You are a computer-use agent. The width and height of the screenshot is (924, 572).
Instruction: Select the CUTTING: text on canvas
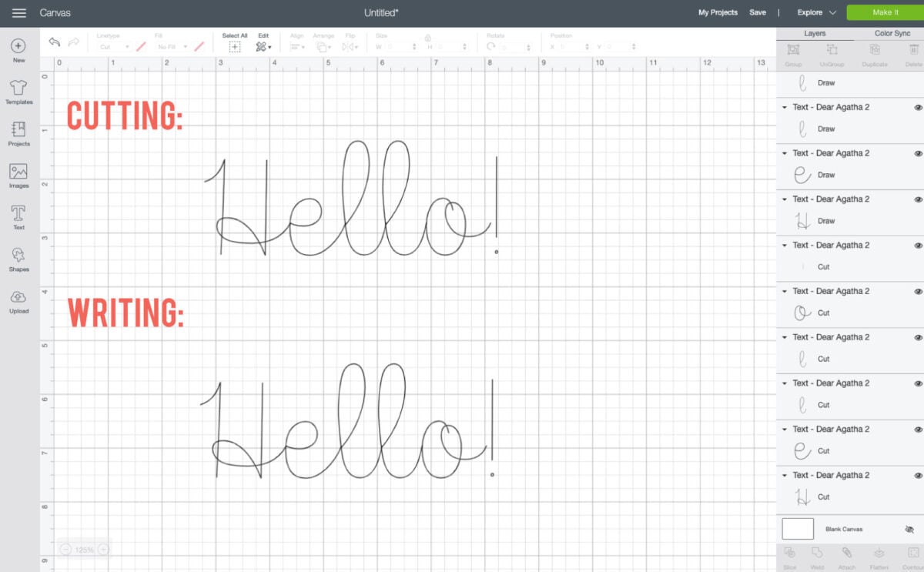tap(125, 116)
